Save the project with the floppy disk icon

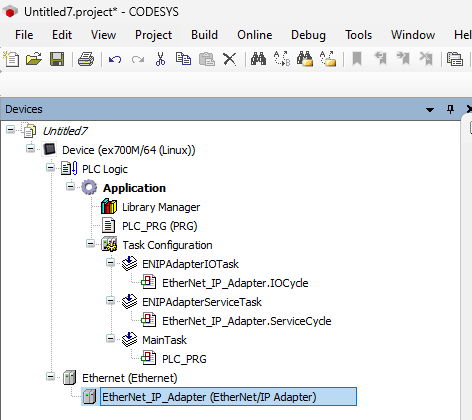pos(57,59)
